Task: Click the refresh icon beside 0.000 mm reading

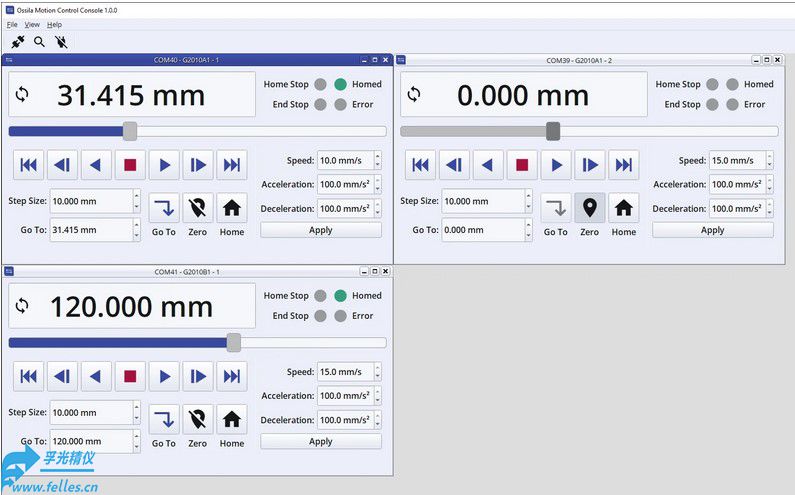Action: click(414, 95)
